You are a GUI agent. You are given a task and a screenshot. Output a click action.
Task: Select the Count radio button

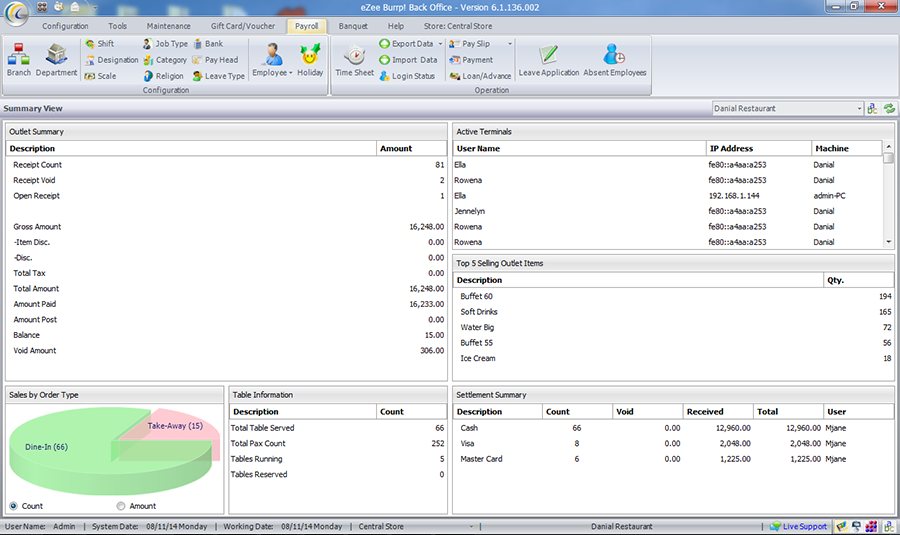point(13,506)
